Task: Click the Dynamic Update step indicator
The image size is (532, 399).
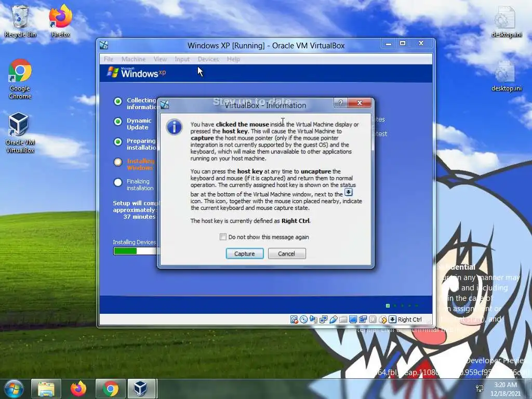Action: pyautogui.click(x=118, y=122)
